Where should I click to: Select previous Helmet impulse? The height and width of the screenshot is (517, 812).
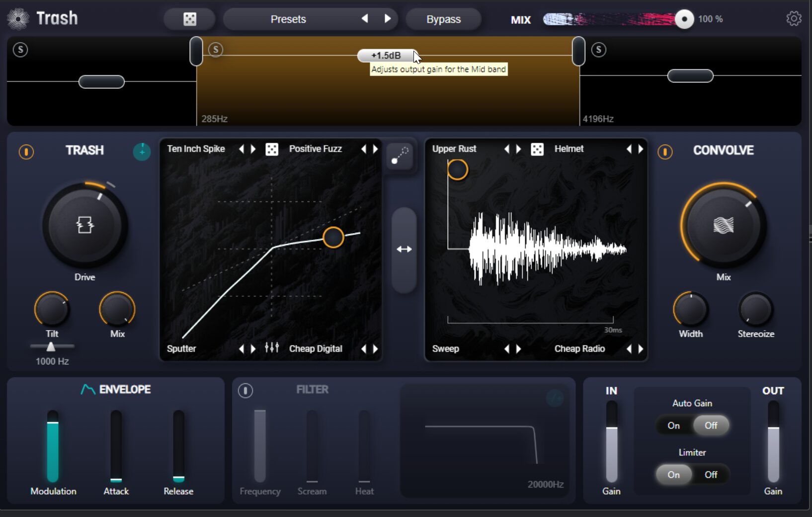pos(629,149)
